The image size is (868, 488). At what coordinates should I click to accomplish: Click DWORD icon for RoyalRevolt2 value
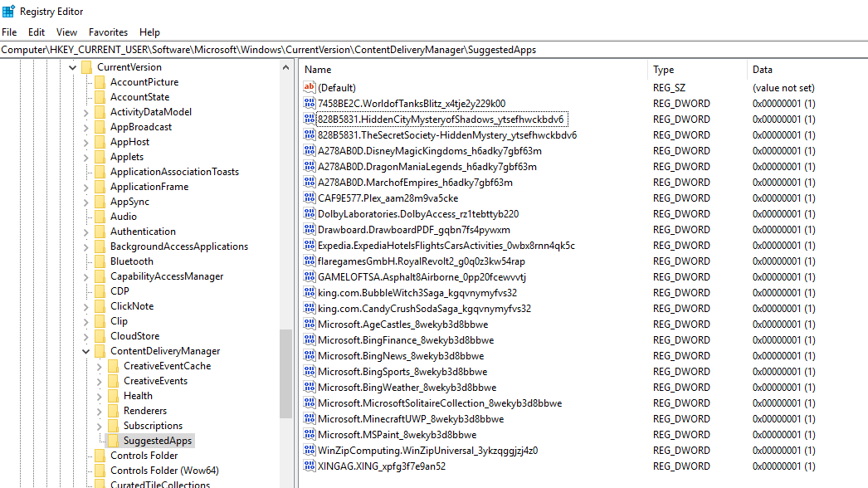click(x=310, y=261)
